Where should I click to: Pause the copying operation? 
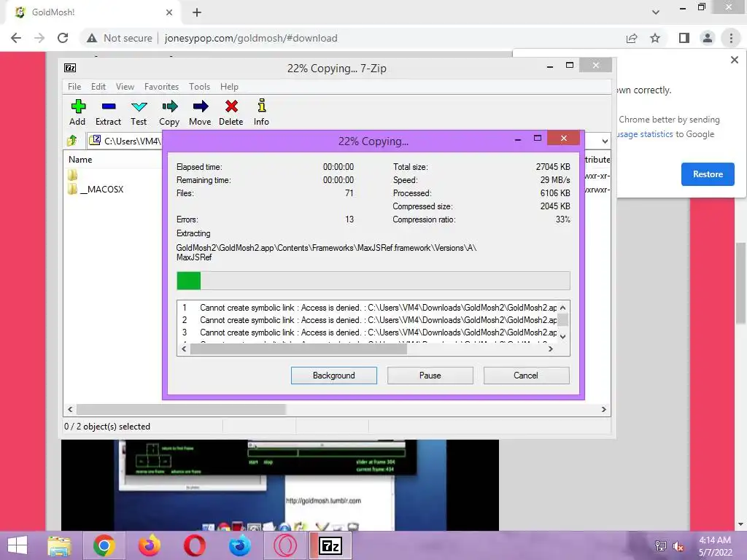(x=430, y=376)
